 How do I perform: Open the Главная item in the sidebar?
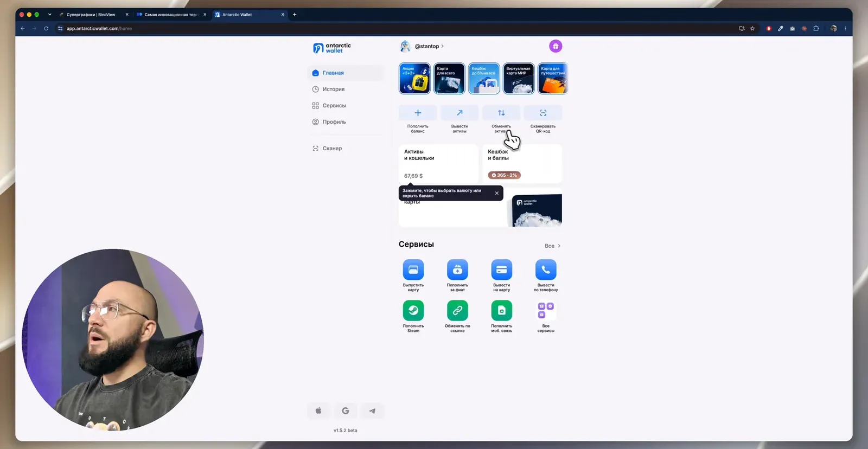point(346,73)
